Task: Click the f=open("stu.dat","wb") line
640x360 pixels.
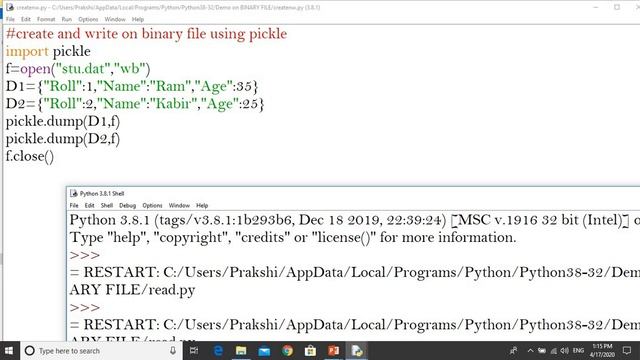Action: pyautogui.click(x=78, y=69)
